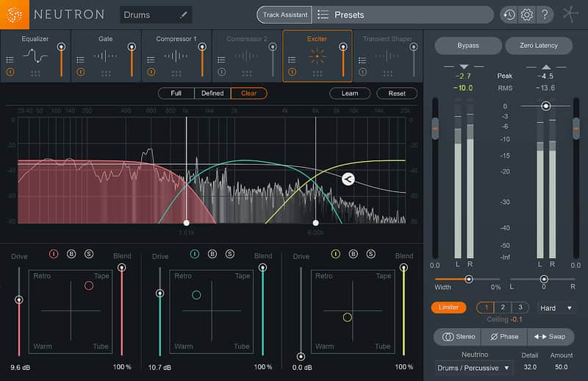The image size is (588, 381).
Task: Solo the red low band (S)
Action: [x=89, y=254]
